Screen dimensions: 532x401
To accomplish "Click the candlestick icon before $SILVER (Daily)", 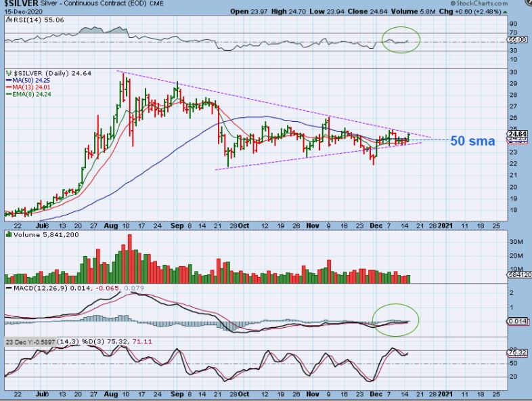I will pos(9,73).
